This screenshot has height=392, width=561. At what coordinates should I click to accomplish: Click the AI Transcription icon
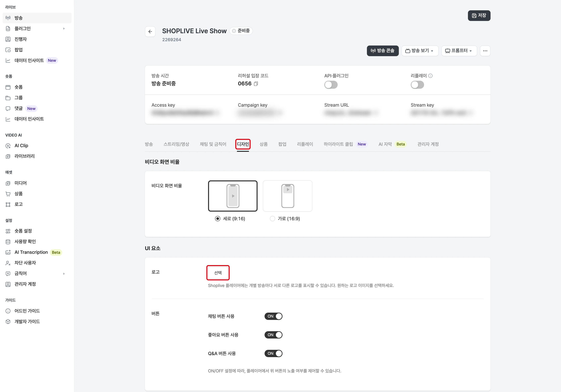point(8,252)
